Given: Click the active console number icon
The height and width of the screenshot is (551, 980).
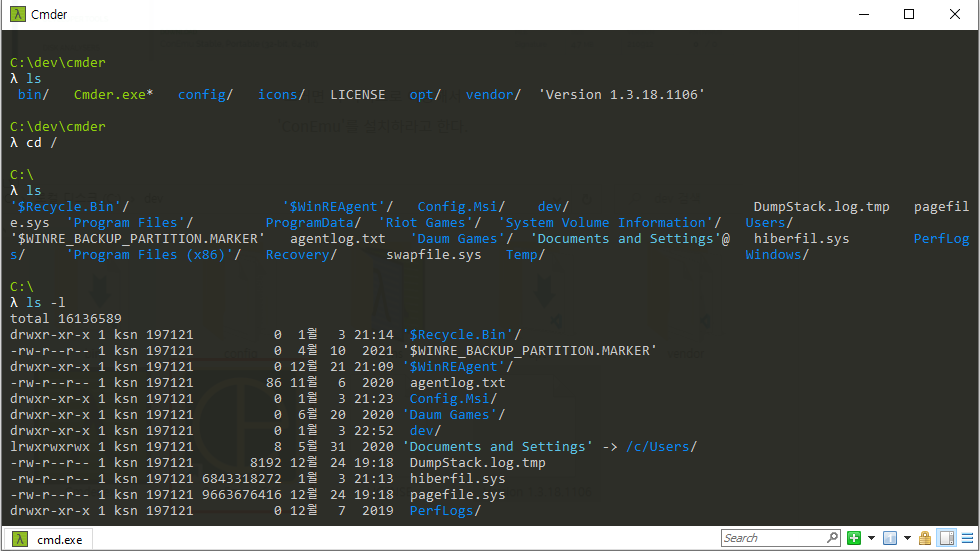Looking at the screenshot, I should click(890, 538).
